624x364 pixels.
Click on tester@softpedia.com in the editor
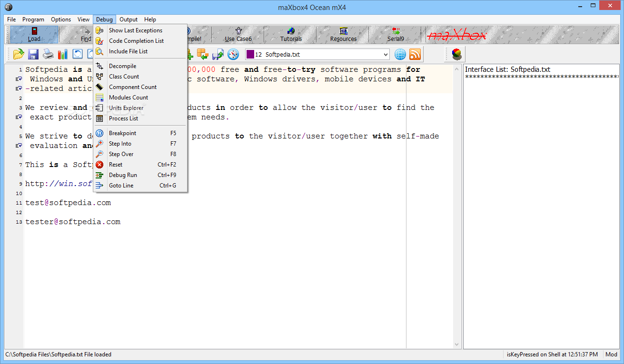[73, 222]
